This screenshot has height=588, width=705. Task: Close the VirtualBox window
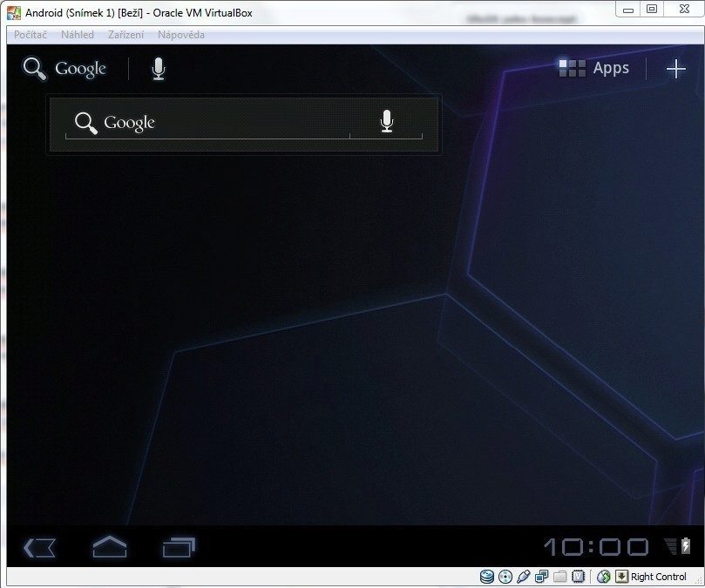pos(684,10)
